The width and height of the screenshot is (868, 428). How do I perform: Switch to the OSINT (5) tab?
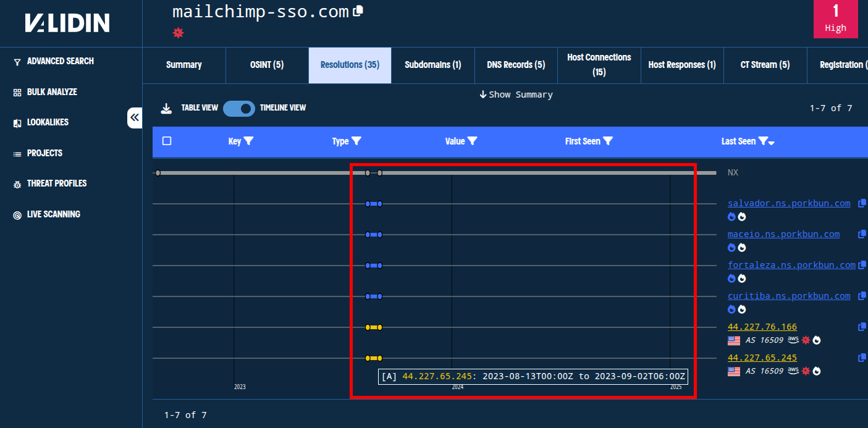[x=267, y=65]
